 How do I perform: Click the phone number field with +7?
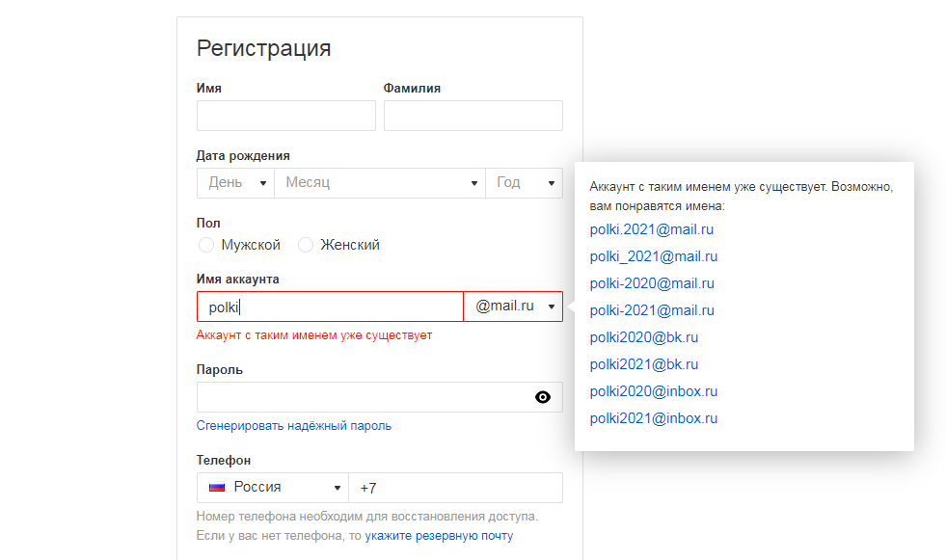pyautogui.click(x=455, y=487)
